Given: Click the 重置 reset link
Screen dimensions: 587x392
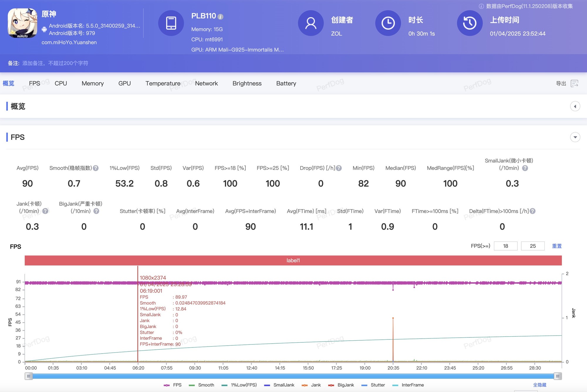Looking at the screenshot, I should coord(556,246).
